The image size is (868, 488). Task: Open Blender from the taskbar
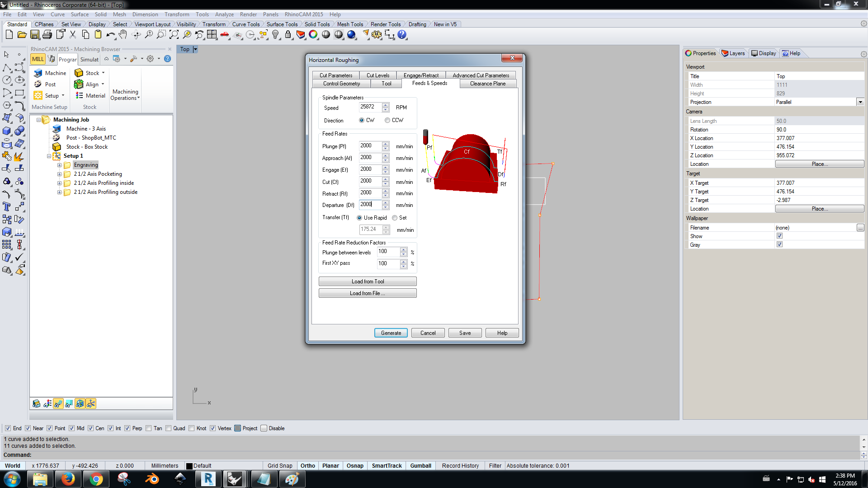click(x=152, y=479)
